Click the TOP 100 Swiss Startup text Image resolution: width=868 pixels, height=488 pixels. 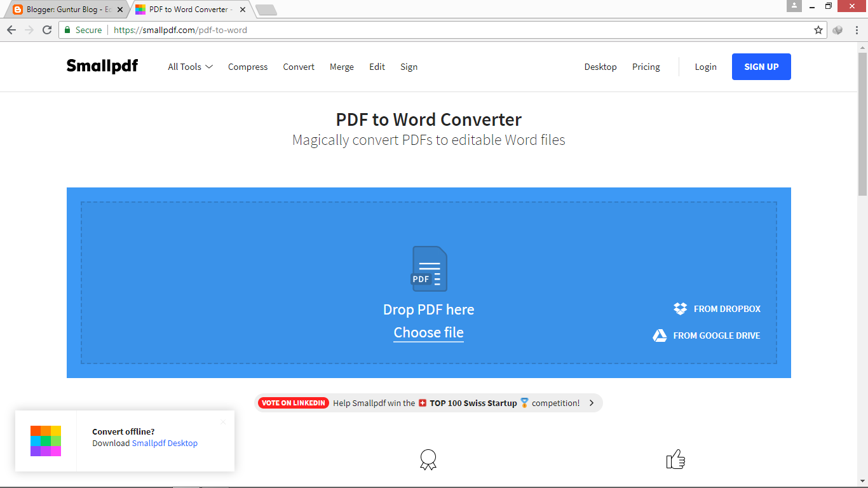[473, 403]
